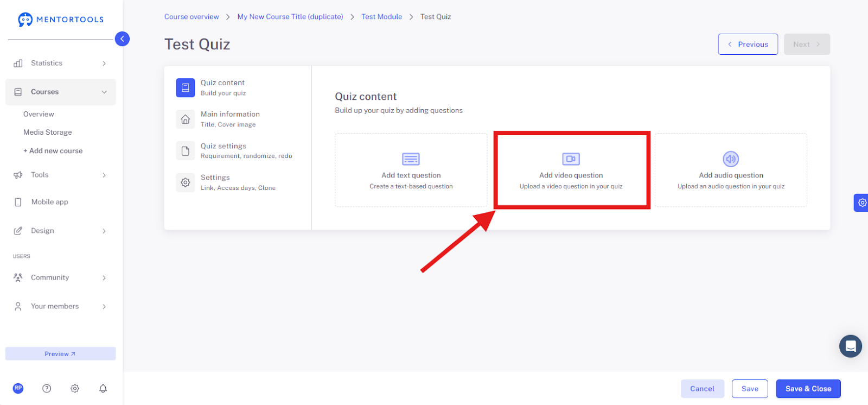Click the Quiz content blue icon
Image resolution: width=868 pixels, height=405 pixels.
click(185, 87)
